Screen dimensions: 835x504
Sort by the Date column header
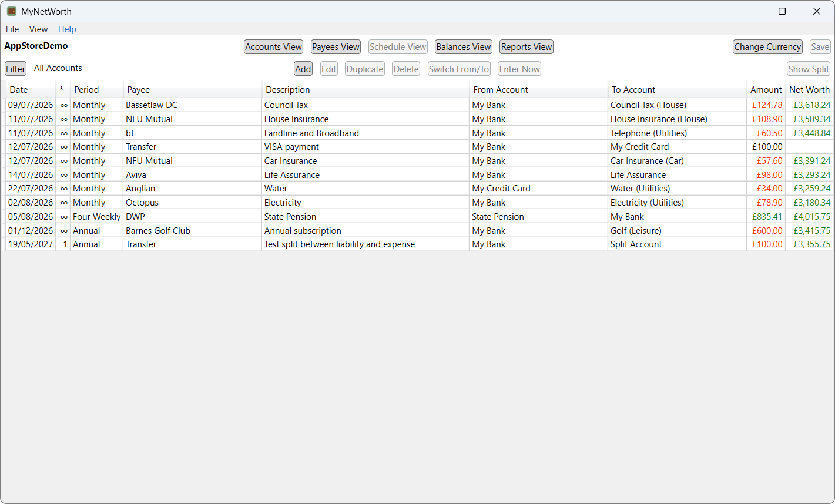click(x=31, y=90)
